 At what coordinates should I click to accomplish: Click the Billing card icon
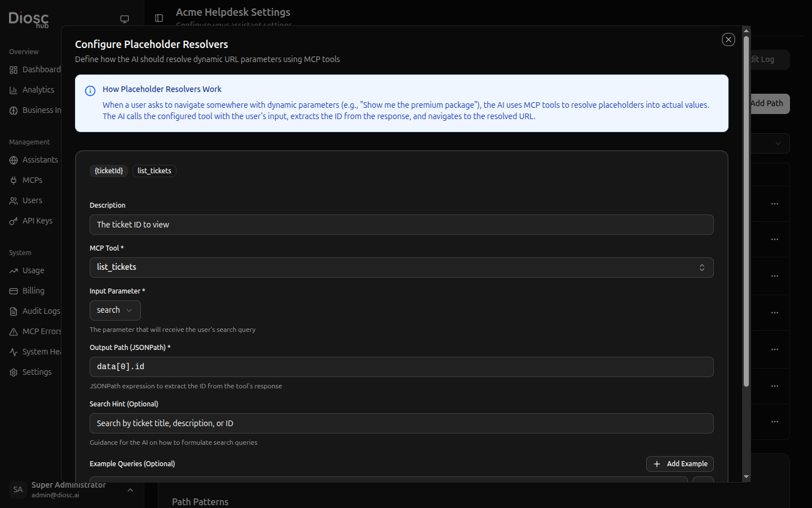(13, 291)
